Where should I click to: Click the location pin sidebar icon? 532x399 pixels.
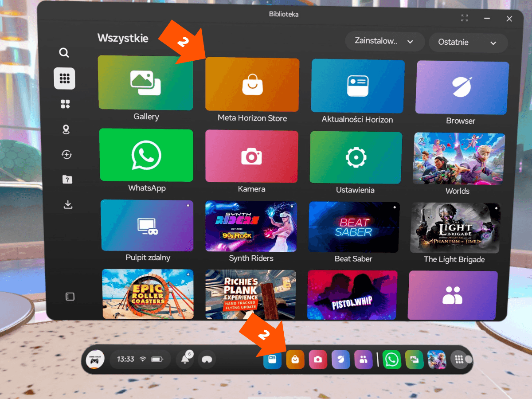coord(66,129)
